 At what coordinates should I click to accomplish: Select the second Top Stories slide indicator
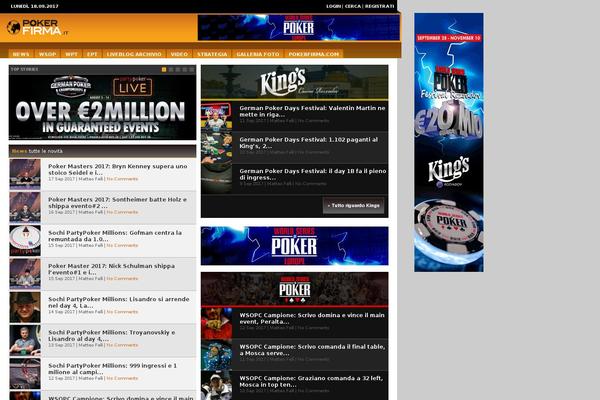click(x=171, y=69)
